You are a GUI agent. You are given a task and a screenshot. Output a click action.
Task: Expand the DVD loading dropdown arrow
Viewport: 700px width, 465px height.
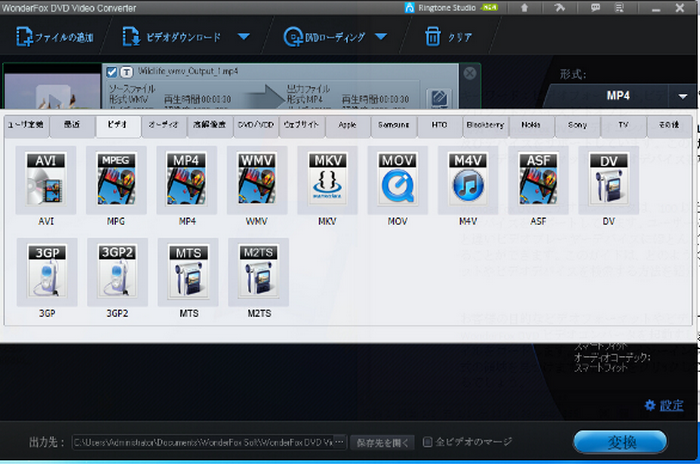coord(381,37)
